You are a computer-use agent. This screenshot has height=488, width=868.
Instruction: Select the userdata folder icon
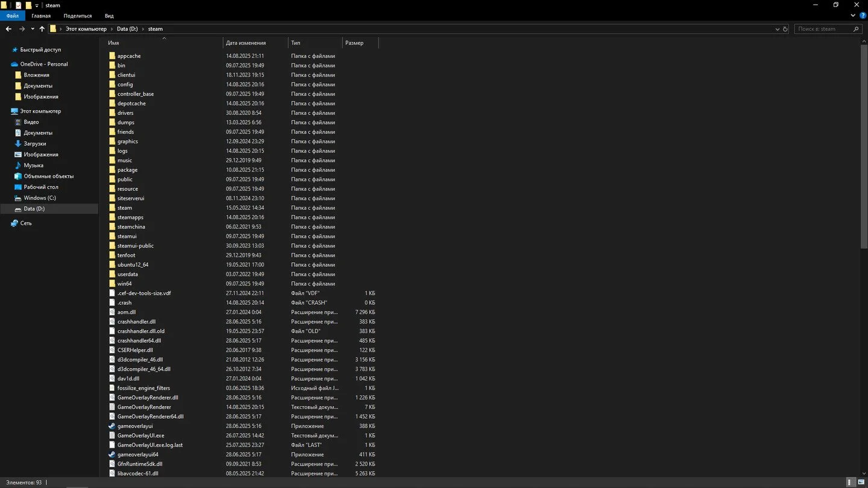tap(112, 274)
